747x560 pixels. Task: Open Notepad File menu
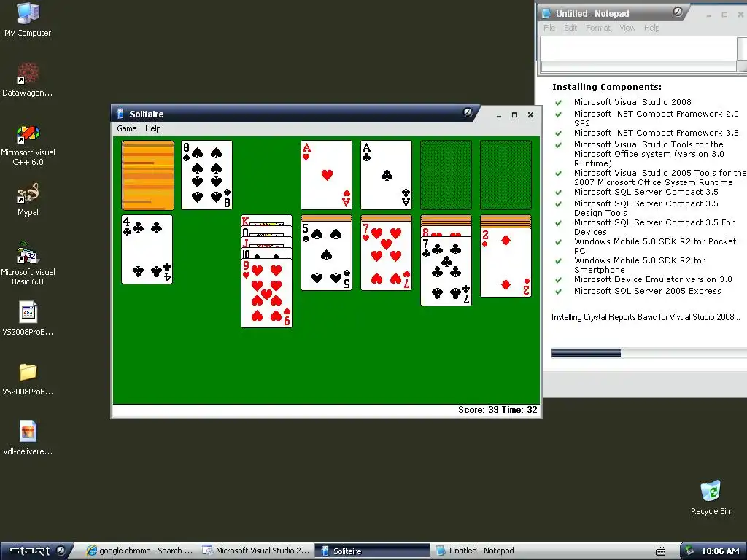tap(549, 28)
